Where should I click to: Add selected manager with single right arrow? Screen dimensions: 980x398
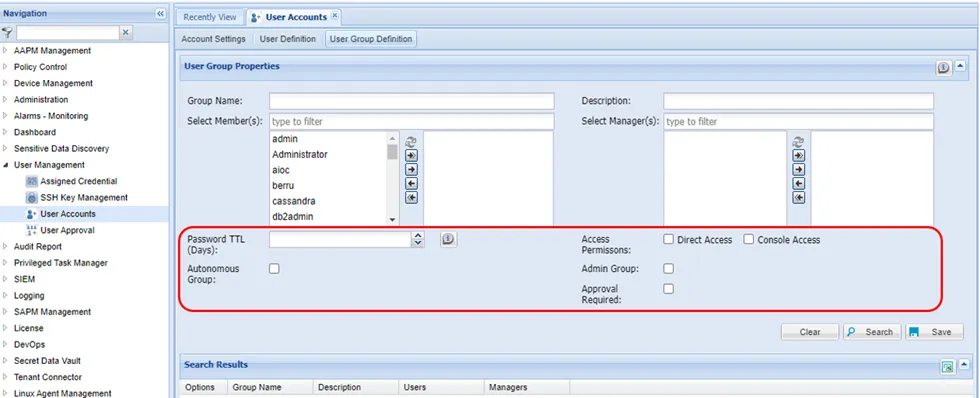(798, 169)
